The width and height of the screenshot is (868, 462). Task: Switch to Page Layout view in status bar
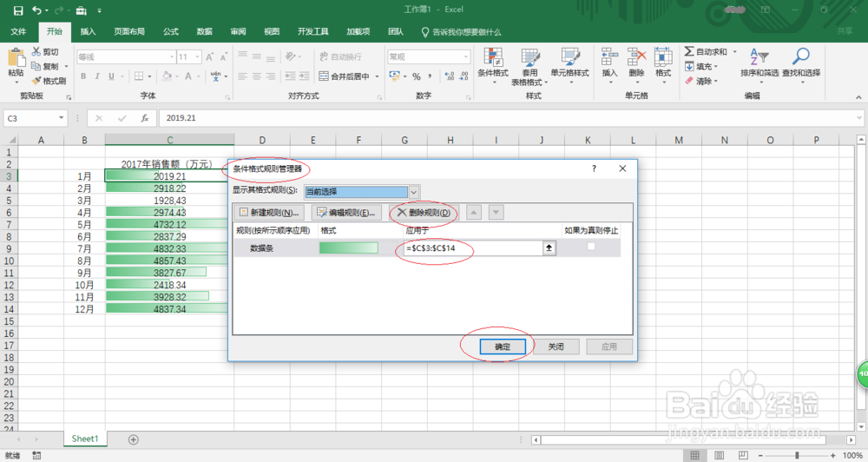click(719, 455)
